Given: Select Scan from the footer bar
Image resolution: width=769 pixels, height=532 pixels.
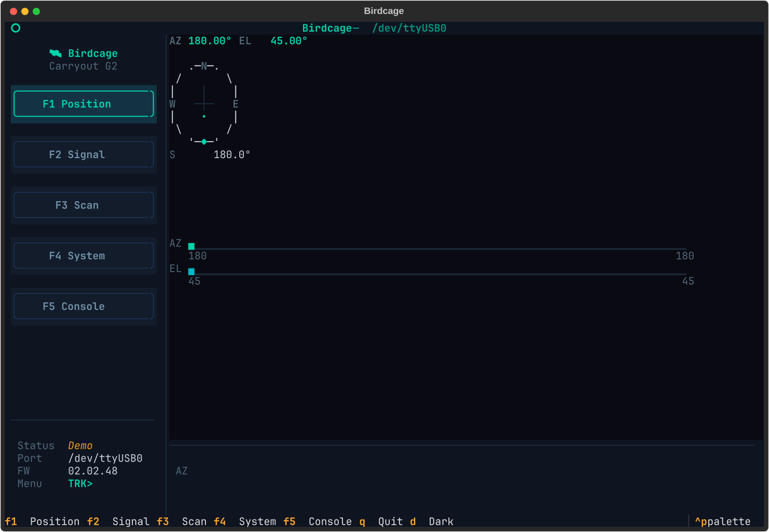Looking at the screenshot, I should click(x=194, y=522).
